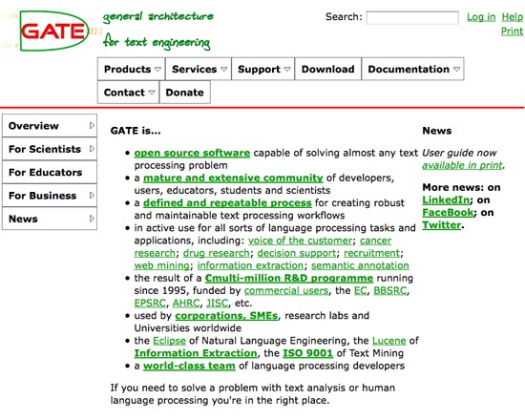Open defined and repeatable process link
Viewport: 525px width, 420px height.
tap(227, 203)
